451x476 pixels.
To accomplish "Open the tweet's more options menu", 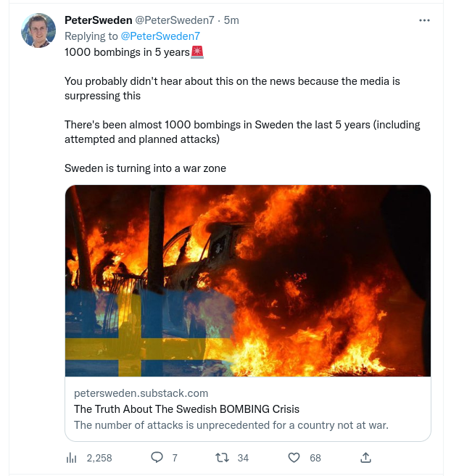I will tap(425, 20).
